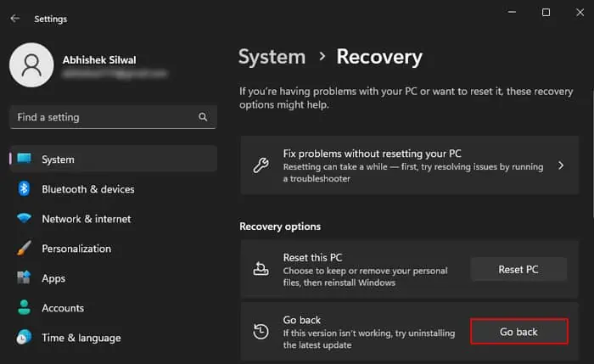Click the Personalization paintbrush icon
594x364 pixels.
(25, 249)
